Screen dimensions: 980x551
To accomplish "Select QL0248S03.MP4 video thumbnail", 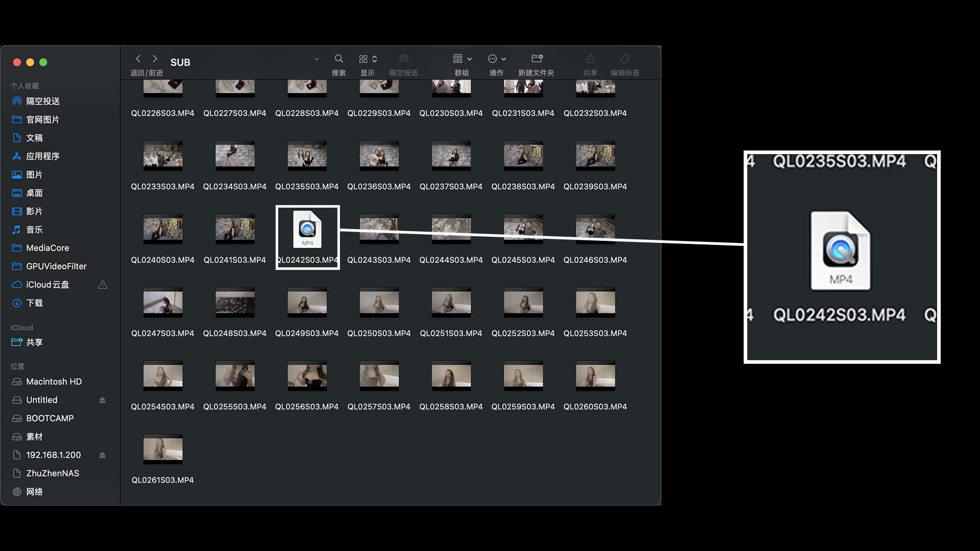I will tap(235, 302).
